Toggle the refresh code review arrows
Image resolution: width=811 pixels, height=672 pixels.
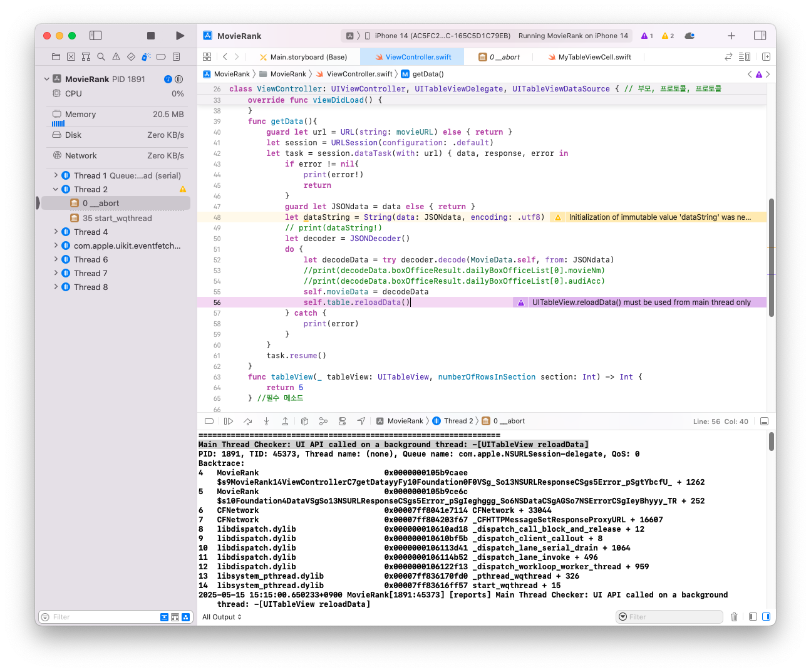tap(728, 56)
